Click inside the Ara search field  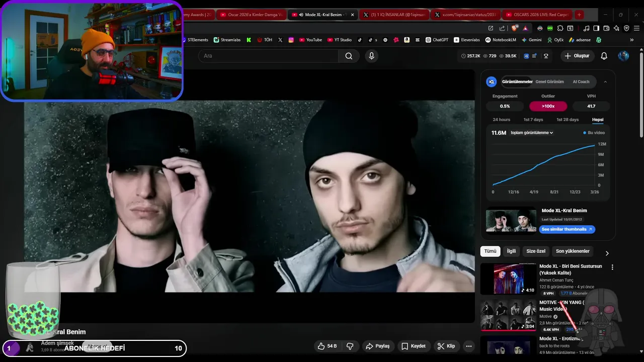pos(268,56)
